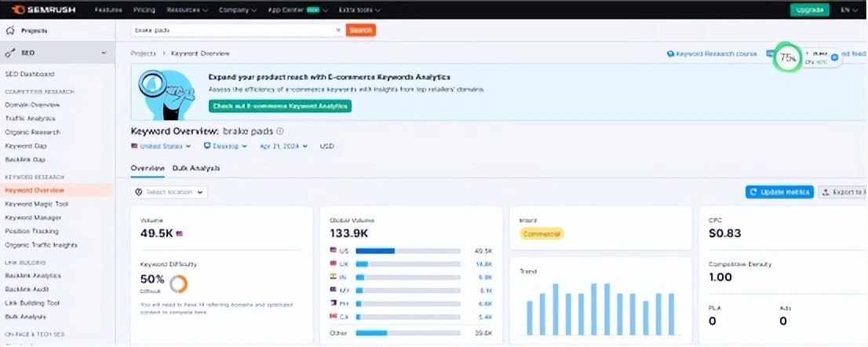Open Link Building Tool

[x=31, y=303]
